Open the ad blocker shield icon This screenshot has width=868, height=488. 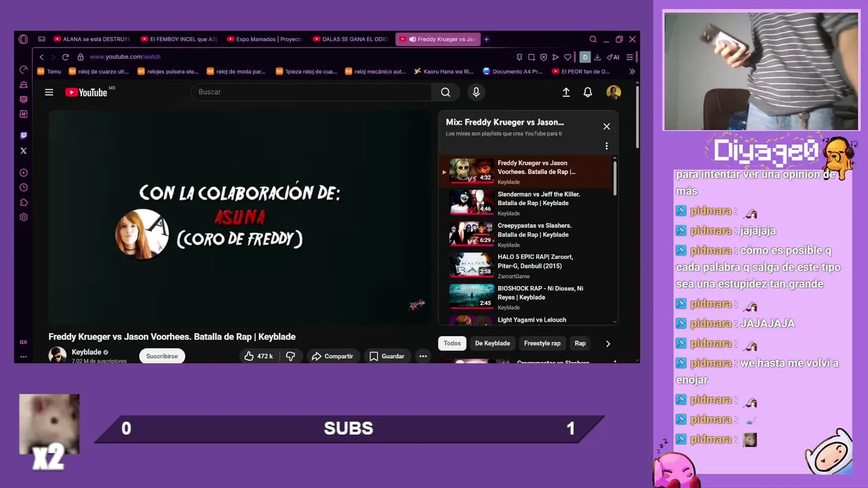coord(543,57)
